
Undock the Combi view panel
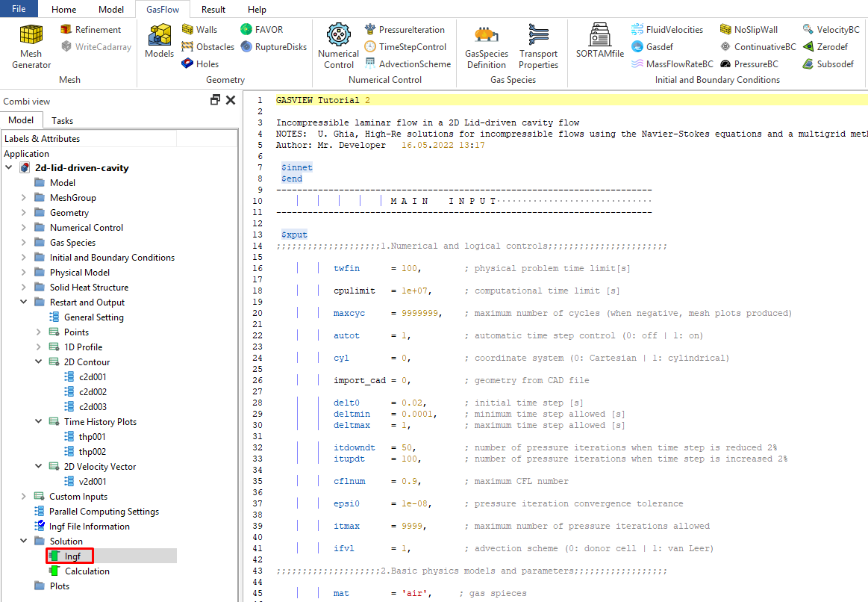tap(215, 100)
